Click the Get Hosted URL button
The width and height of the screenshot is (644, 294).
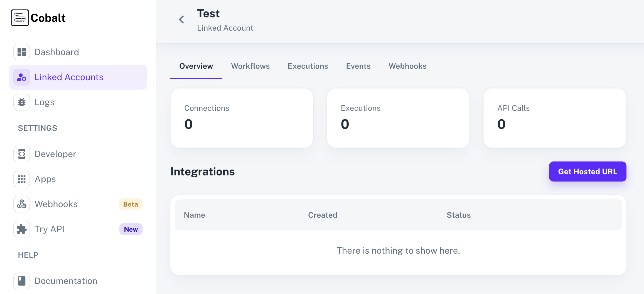click(588, 171)
